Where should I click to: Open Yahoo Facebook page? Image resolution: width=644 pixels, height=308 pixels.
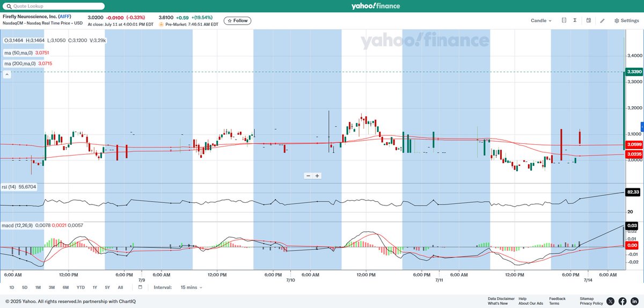click(623, 302)
